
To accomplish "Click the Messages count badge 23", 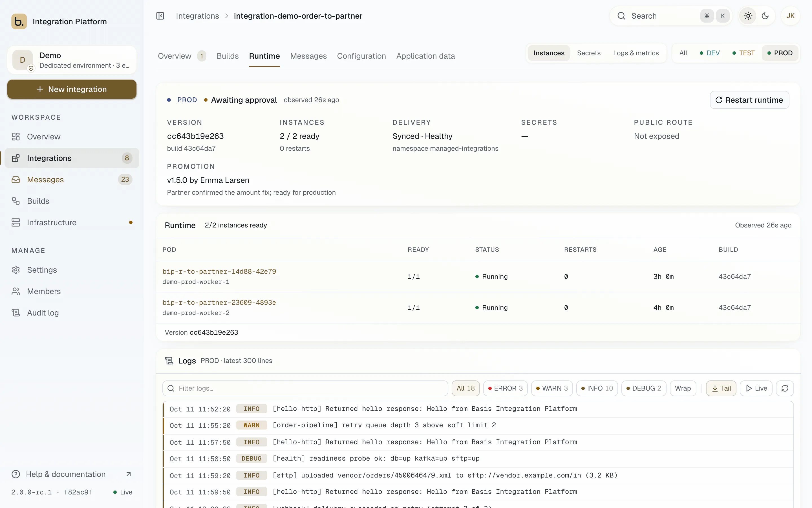I will [125, 179].
